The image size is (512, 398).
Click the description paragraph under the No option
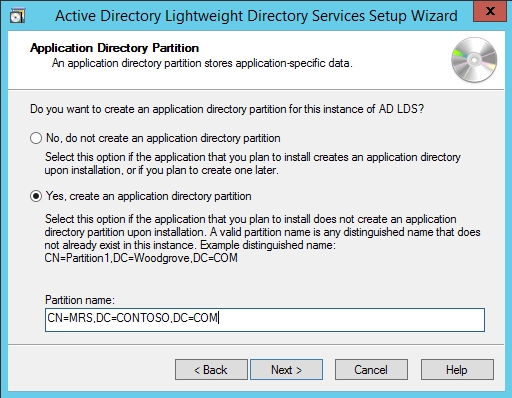pos(253,164)
